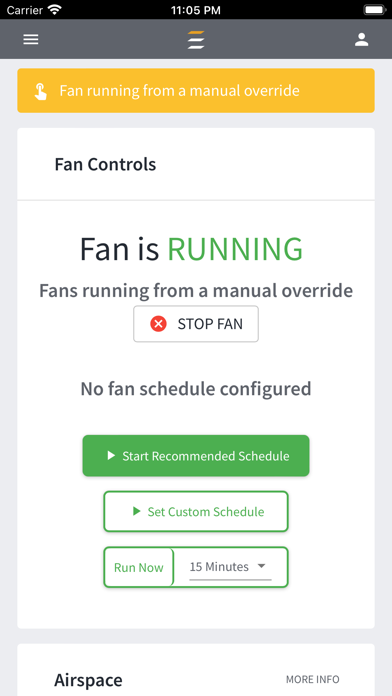Screen dimensions: 392x696
Task: Select the Fan Controls card header
Action: pyautogui.click(x=196, y=164)
